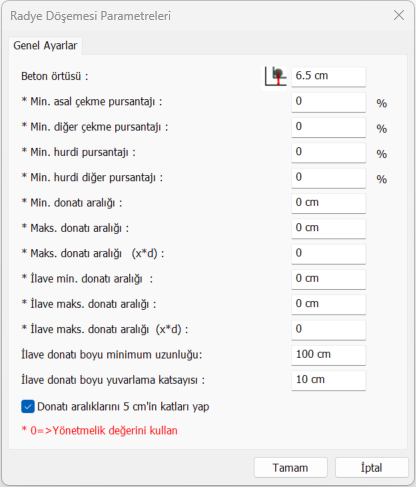This screenshot has width=416, height=487.
Task: Focus the İlave maks. donatı aralığı (x*d) field
Action: coord(329,330)
